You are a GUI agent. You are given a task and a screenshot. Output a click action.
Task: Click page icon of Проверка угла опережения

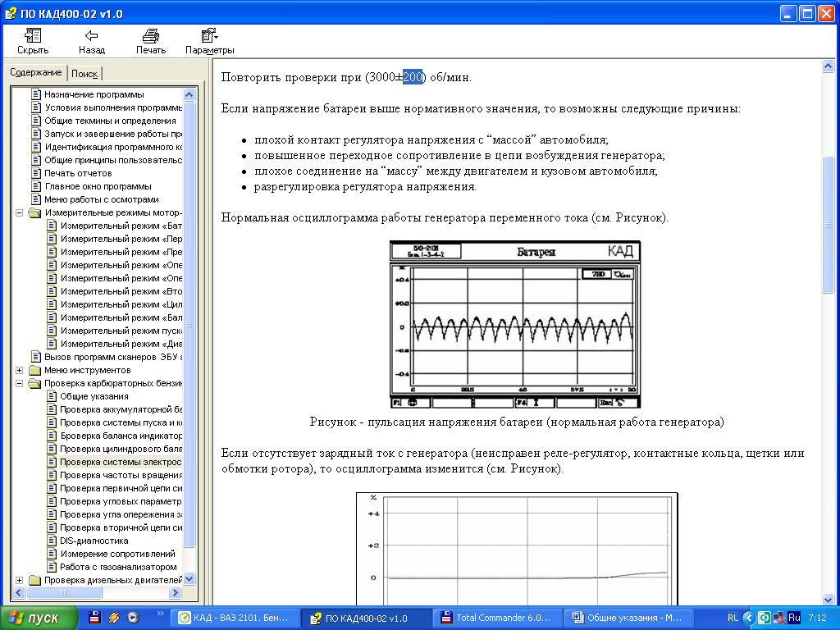coord(52,514)
